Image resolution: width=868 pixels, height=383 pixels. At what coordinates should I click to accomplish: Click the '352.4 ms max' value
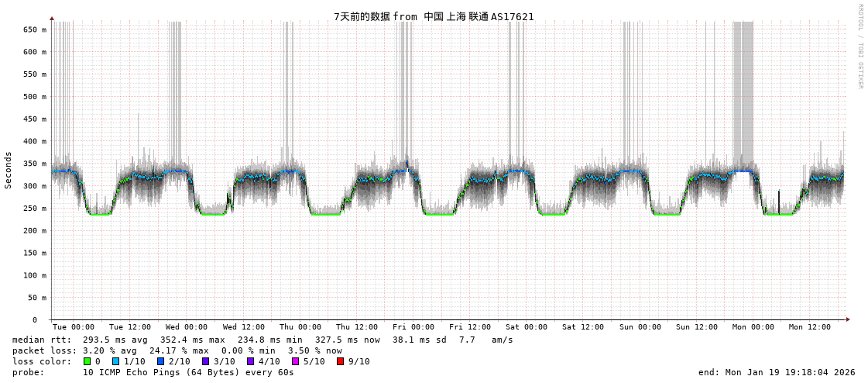pos(193,340)
